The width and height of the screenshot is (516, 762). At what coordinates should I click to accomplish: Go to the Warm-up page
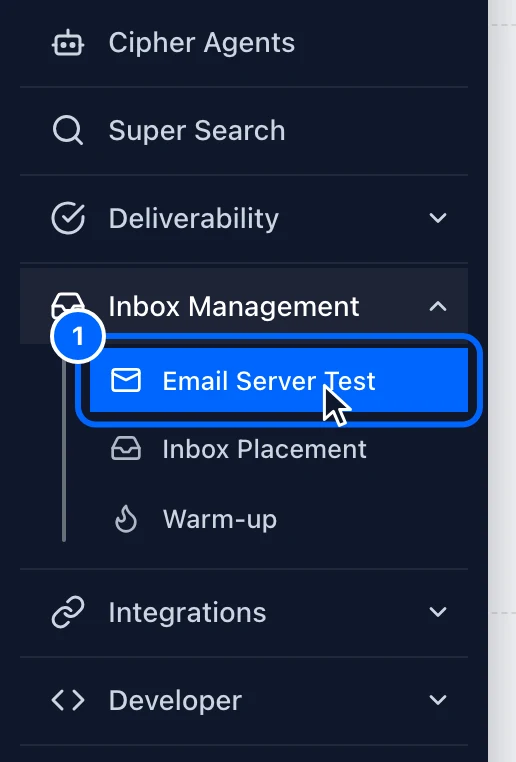click(x=279, y=519)
